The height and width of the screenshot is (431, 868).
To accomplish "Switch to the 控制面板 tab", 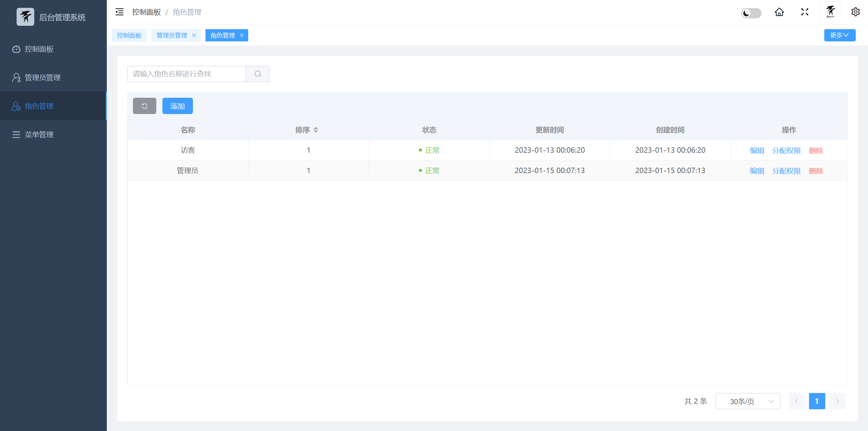I will pos(129,35).
